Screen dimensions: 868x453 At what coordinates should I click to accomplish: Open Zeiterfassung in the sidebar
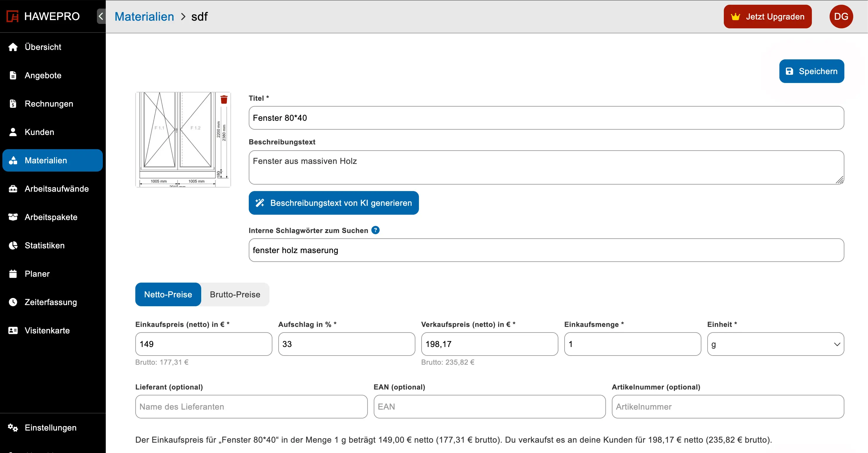pos(53,302)
